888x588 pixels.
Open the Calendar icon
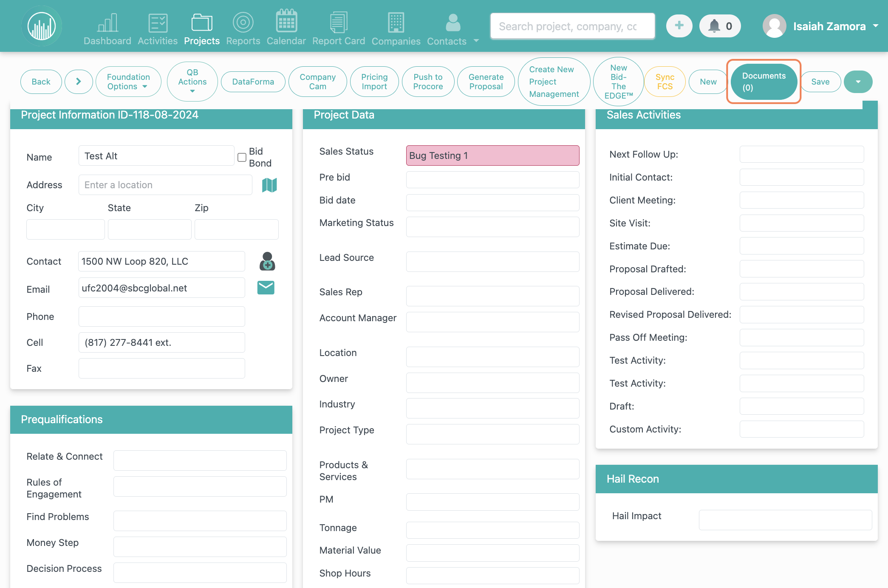[286, 21]
